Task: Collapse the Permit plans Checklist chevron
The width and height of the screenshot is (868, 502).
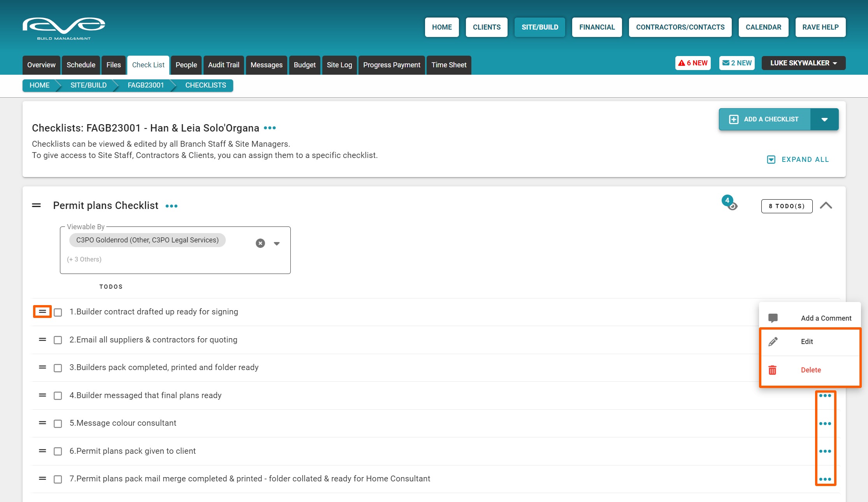Action: pos(826,205)
